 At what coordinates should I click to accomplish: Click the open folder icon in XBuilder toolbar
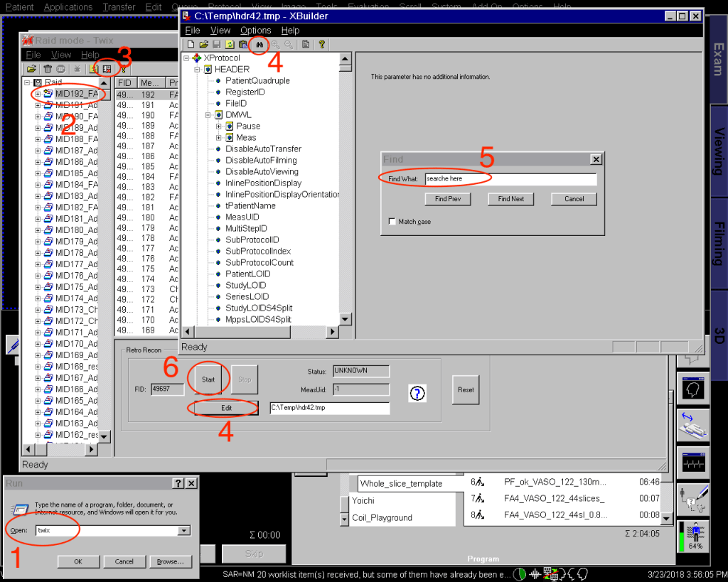[x=203, y=45]
